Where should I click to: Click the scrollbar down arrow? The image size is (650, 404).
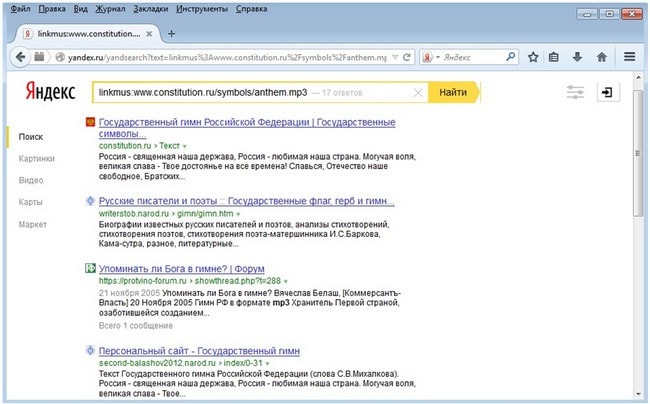coord(638,394)
